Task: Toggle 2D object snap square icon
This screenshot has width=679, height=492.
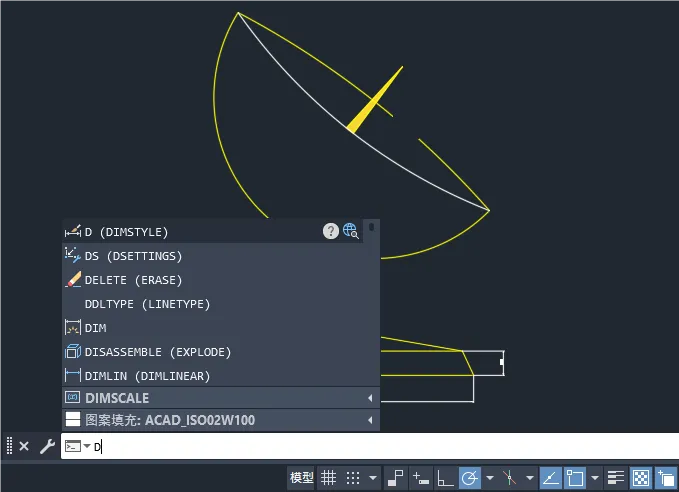Action: pyautogui.click(x=575, y=478)
